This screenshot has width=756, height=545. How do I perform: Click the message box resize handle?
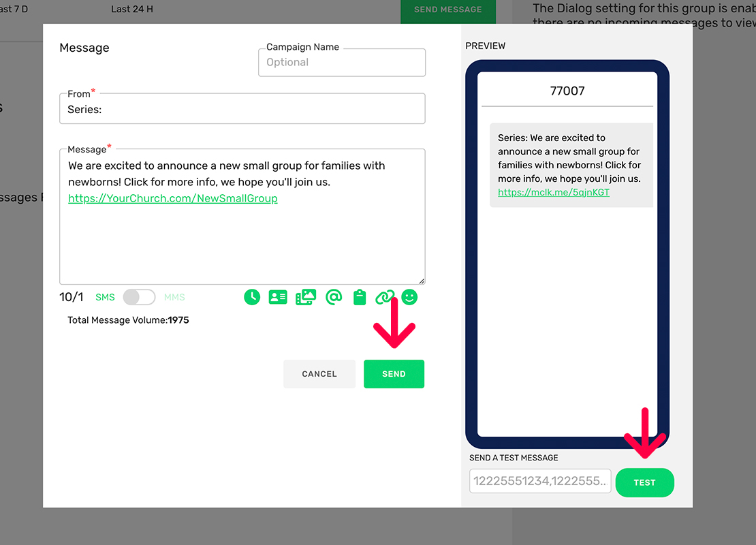422,281
